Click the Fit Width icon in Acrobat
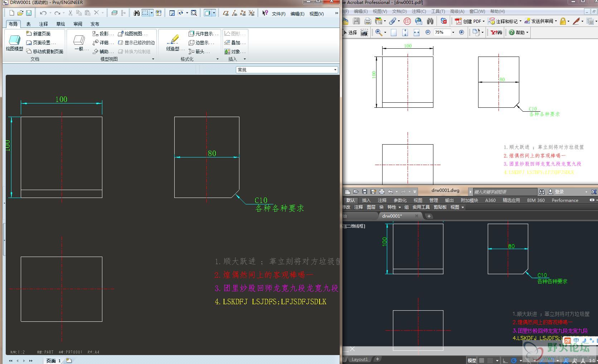Screen dimensions: 598x364 [x=417, y=33]
